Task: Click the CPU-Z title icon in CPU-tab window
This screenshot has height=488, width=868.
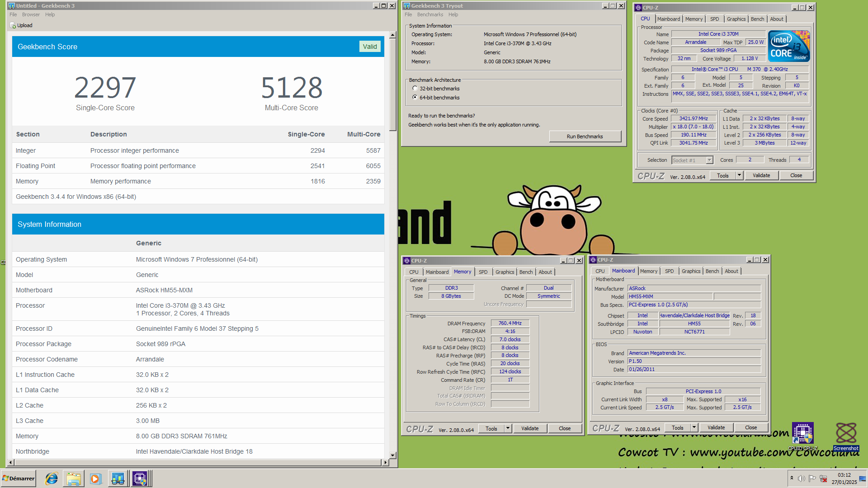Action: 638,8
